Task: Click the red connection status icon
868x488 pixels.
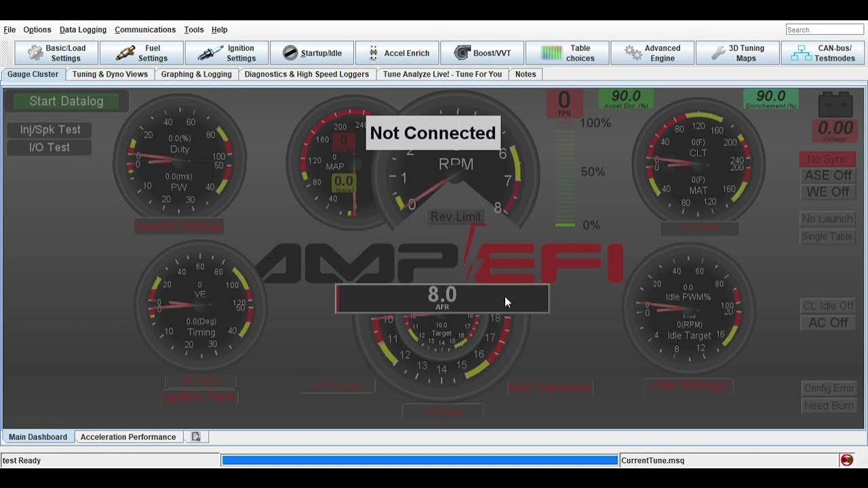Action: tap(847, 460)
